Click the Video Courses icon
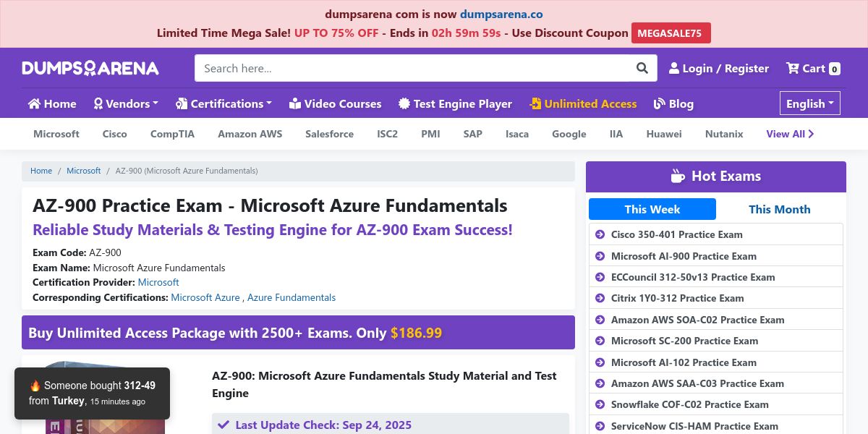 click(x=294, y=103)
